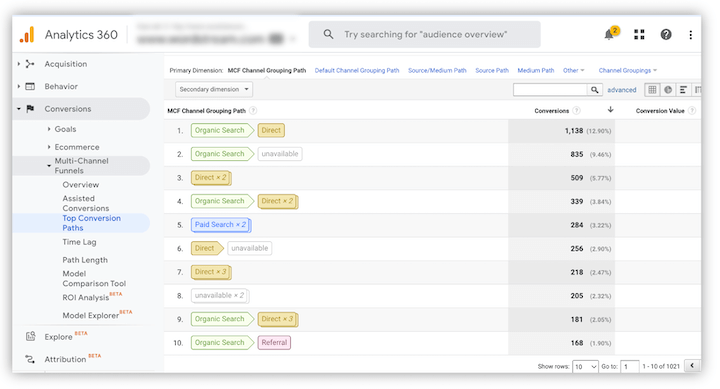
Task: Select Default Channel Grouping Path dimension
Action: [x=357, y=70]
